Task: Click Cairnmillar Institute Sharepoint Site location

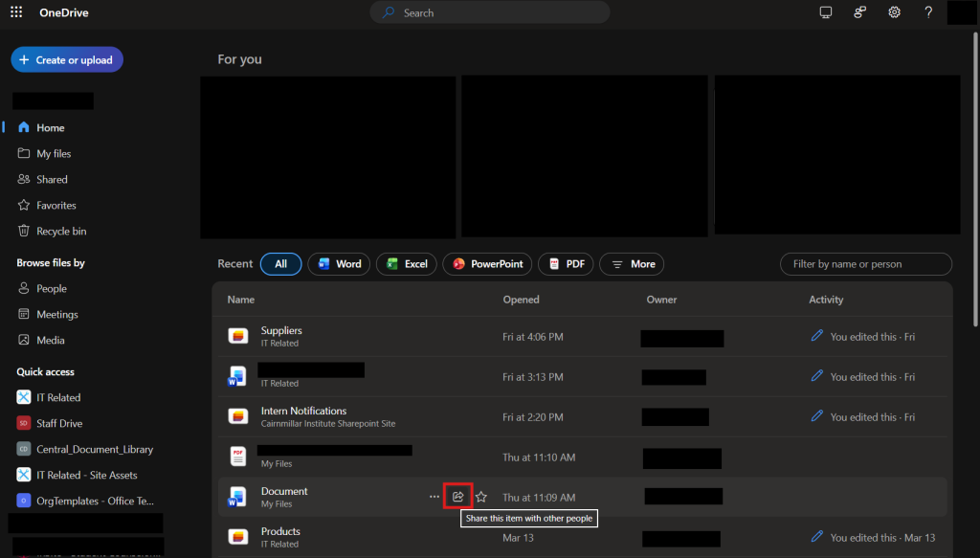Action: point(328,424)
